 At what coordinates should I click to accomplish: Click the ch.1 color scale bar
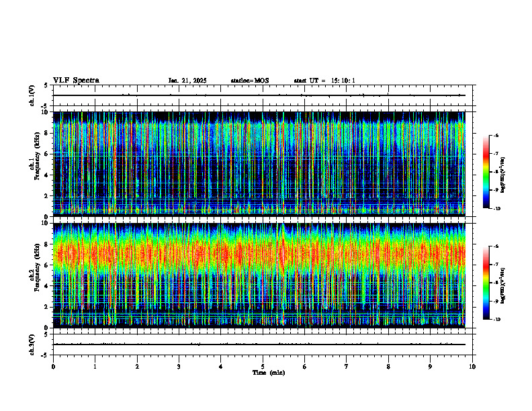(x=486, y=172)
